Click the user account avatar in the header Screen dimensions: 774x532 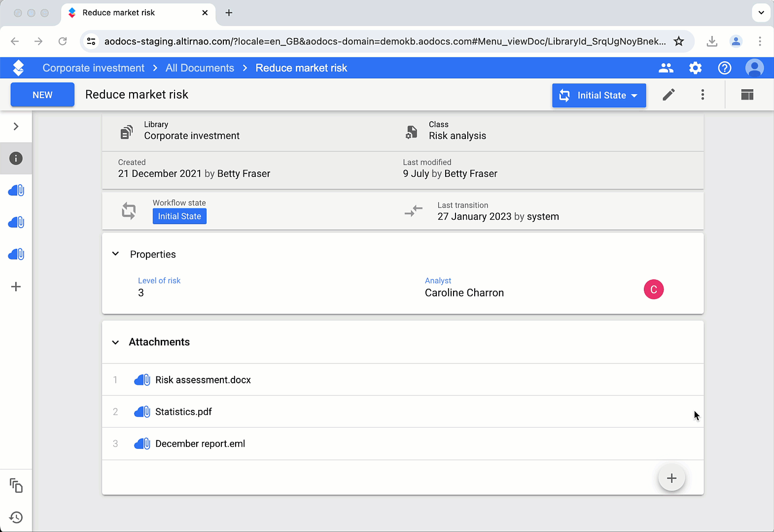coord(754,68)
